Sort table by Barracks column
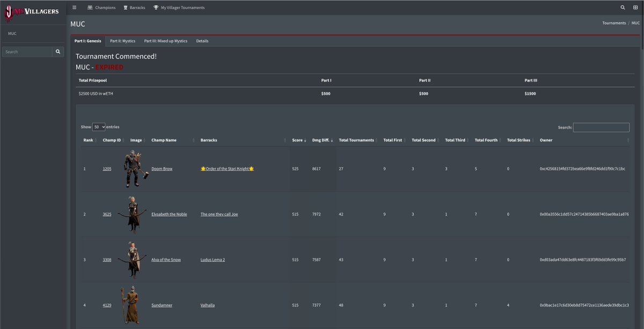The height and width of the screenshot is (329, 644). click(x=243, y=140)
